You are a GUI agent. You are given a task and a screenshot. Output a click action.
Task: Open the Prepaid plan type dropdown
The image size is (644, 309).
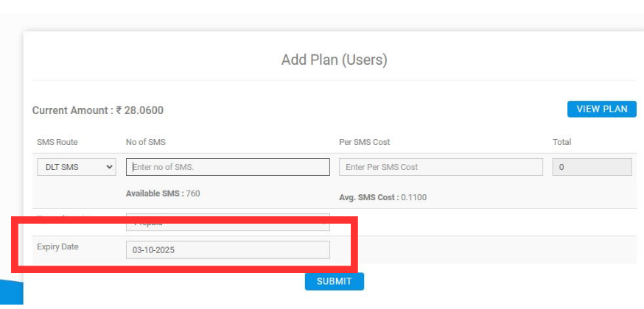pyautogui.click(x=228, y=221)
